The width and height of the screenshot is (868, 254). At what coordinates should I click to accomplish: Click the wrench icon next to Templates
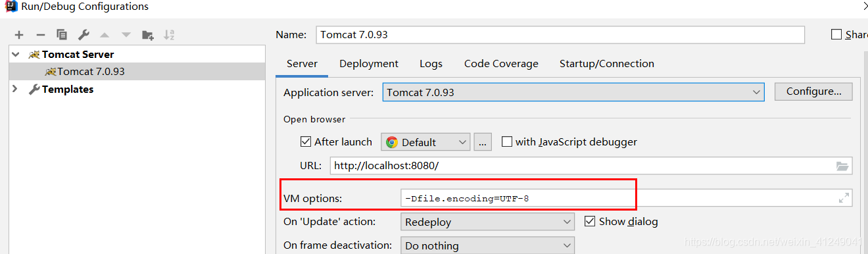point(34,89)
